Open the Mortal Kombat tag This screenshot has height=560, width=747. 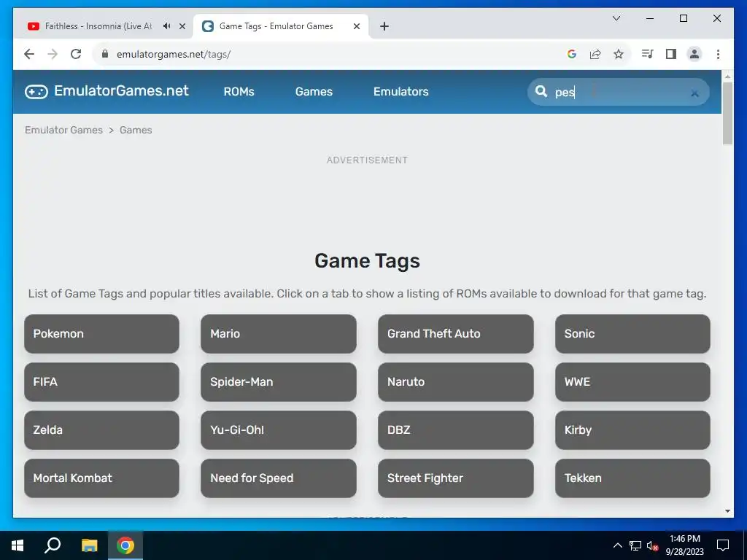(102, 478)
